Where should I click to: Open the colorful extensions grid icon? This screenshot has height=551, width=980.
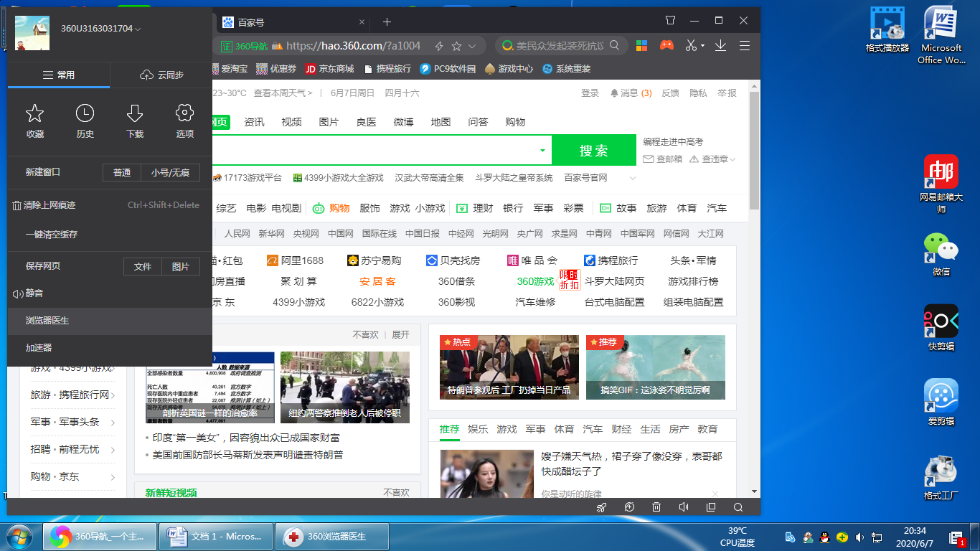pyautogui.click(x=641, y=45)
